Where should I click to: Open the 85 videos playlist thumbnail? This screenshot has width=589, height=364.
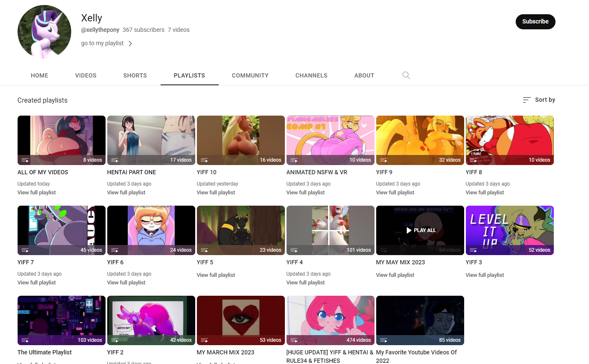420,318
